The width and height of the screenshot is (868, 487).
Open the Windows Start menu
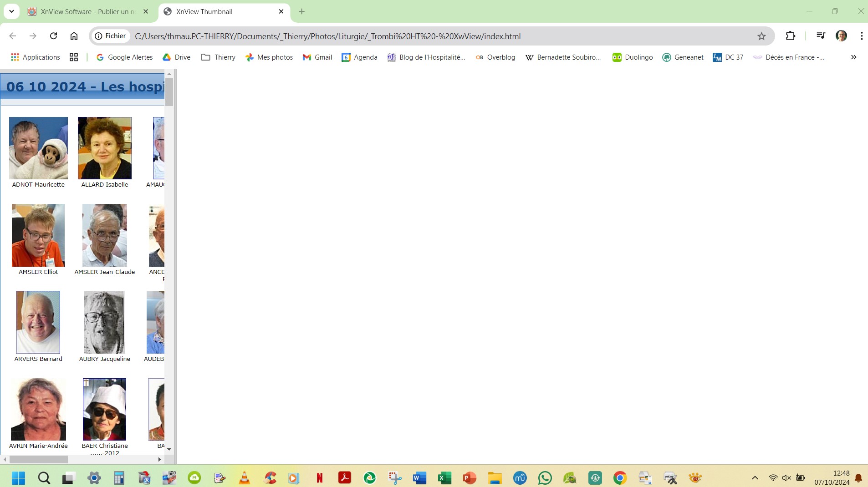pos(19,478)
